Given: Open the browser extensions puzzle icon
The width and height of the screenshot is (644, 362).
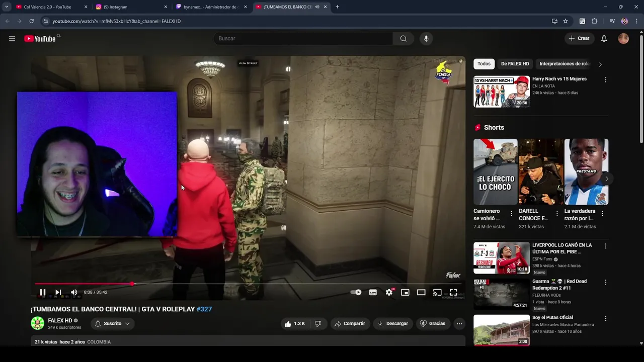Looking at the screenshot, I should point(594,21).
